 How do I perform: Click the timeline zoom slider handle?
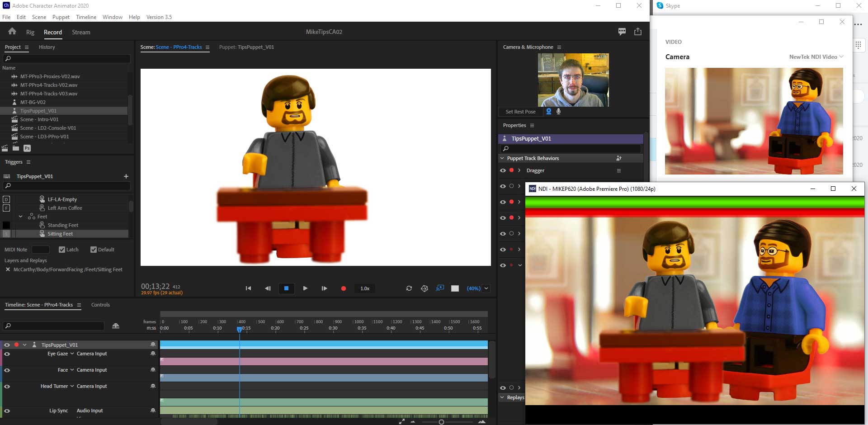tap(441, 422)
